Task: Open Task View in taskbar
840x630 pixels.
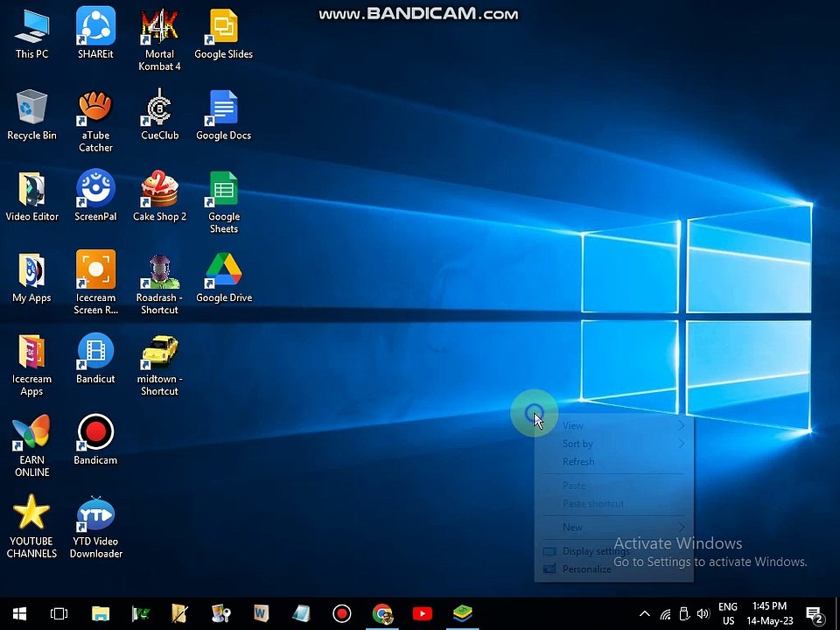Action: coord(59,613)
